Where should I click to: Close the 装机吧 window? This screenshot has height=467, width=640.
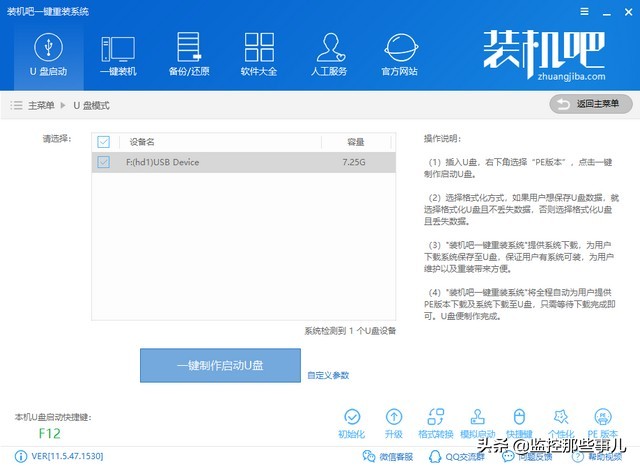(629, 12)
